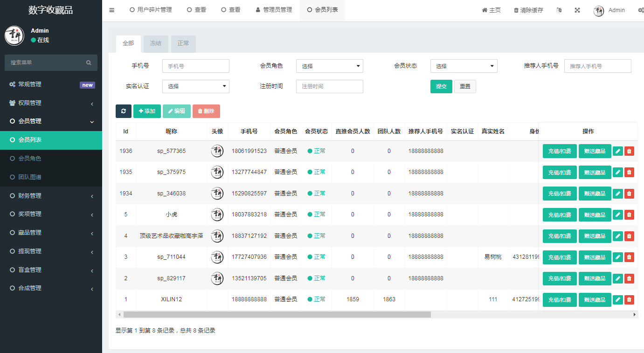The width and height of the screenshot is (644, 353).
Task: Switch to the 冻结 tab
Action: 155,43
